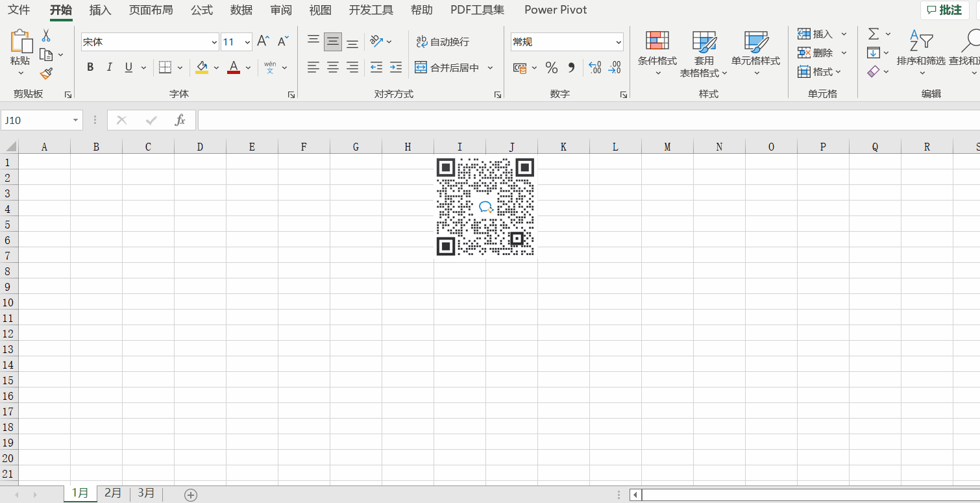
Task: Open the 文件 menu
Action: pyautogui.click(x=19, y=10)
